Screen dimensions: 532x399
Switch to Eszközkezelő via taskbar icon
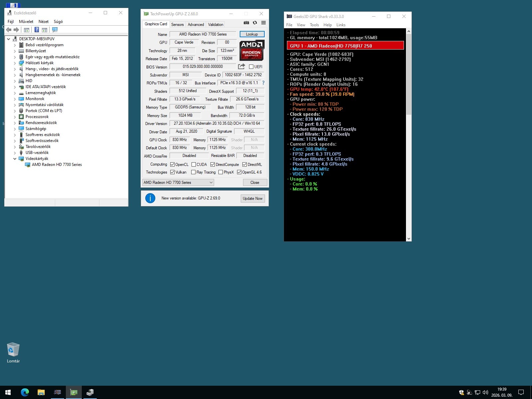point(90,392)
